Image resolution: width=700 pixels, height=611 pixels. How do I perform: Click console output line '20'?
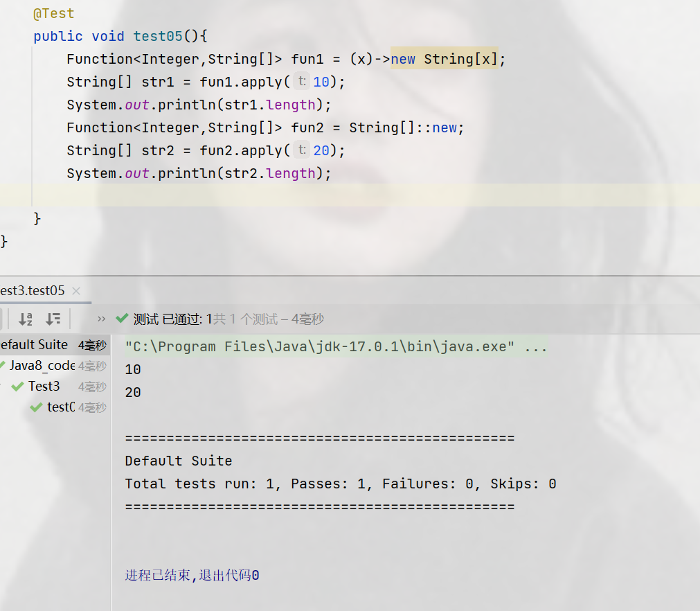tap(133, 392)
